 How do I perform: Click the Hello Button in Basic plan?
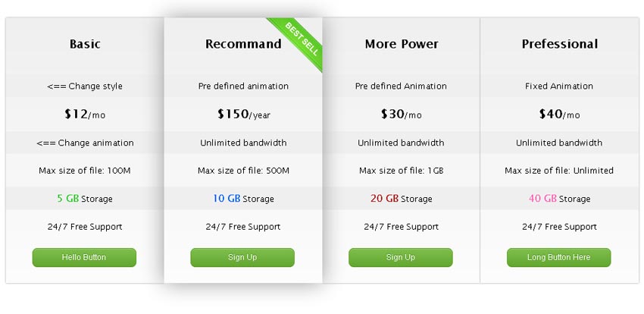(84, 257)
